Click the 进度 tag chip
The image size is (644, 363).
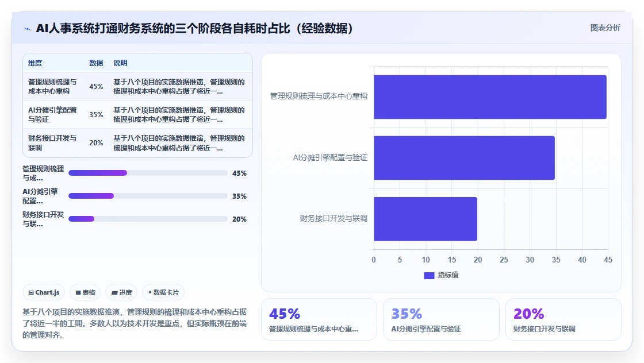(x=121, y=292)
